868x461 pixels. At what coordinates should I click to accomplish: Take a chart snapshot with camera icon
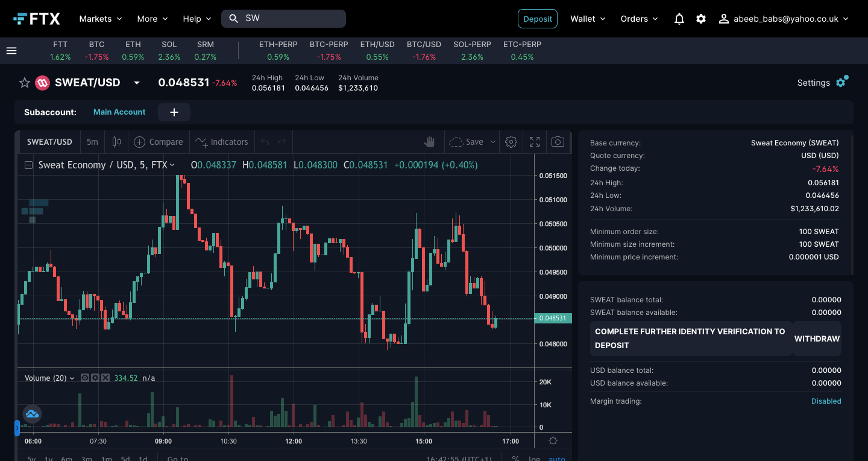click(558, 142)
